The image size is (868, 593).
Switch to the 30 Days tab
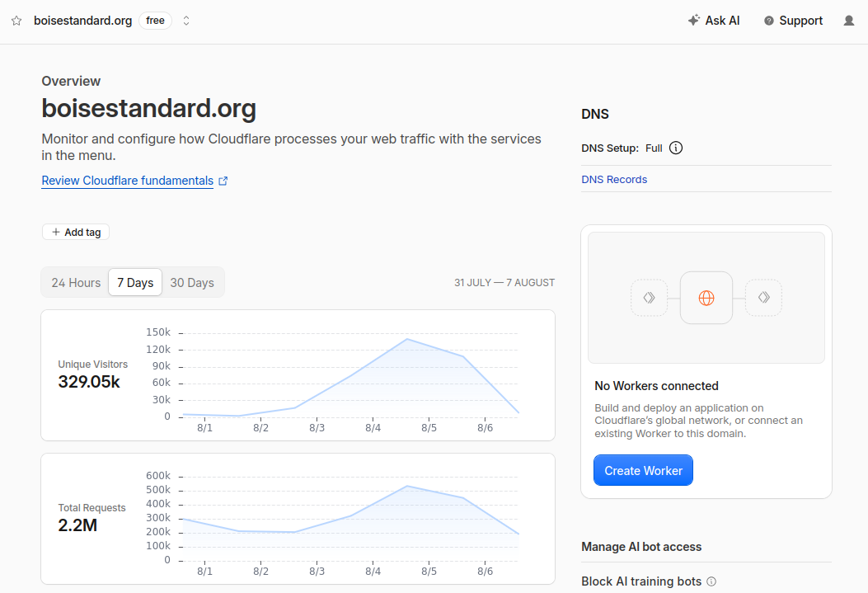coord(192,282)
